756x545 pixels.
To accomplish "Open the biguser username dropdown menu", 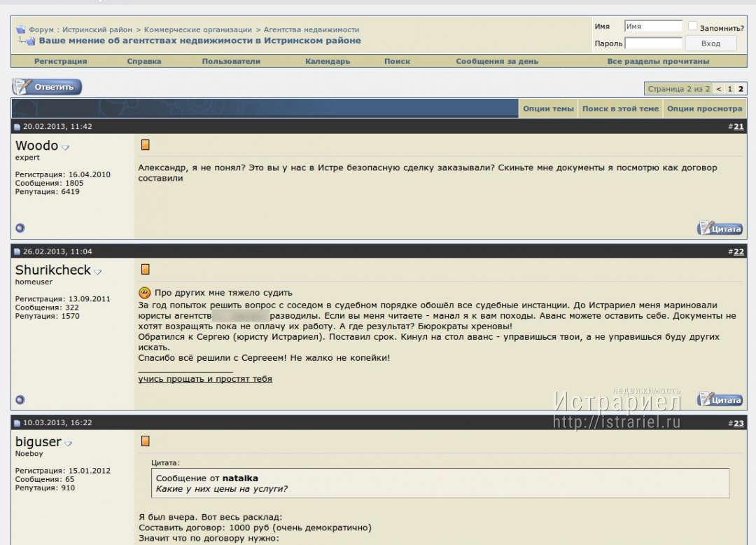I will pos(69,443).
